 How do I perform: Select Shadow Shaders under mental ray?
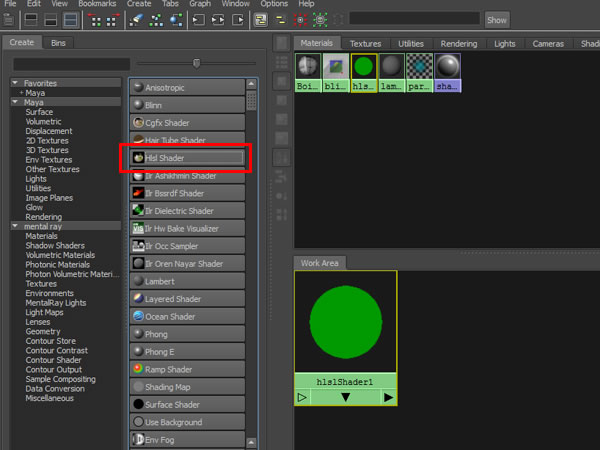click(x=55, y=245)
